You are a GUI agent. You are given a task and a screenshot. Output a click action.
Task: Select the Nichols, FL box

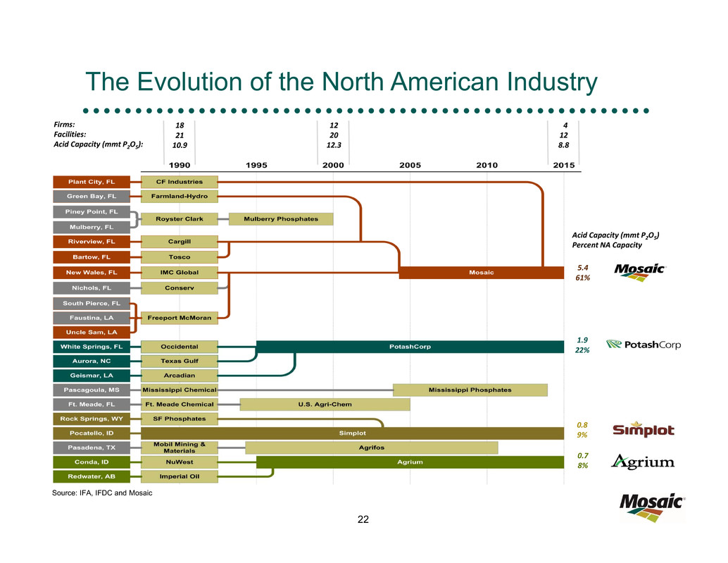coord(92,288)
